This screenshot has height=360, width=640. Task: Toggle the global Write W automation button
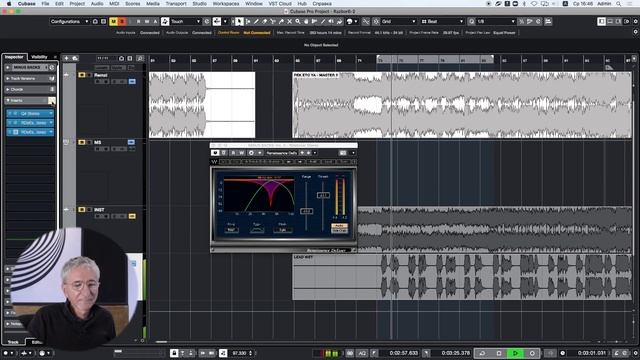pyautogui.click(x=147, y=21)
